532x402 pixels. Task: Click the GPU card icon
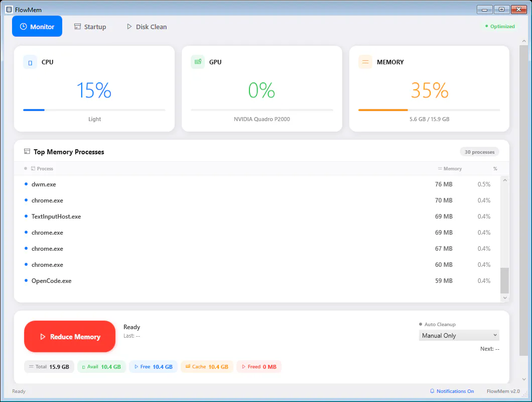coord(198,62)
